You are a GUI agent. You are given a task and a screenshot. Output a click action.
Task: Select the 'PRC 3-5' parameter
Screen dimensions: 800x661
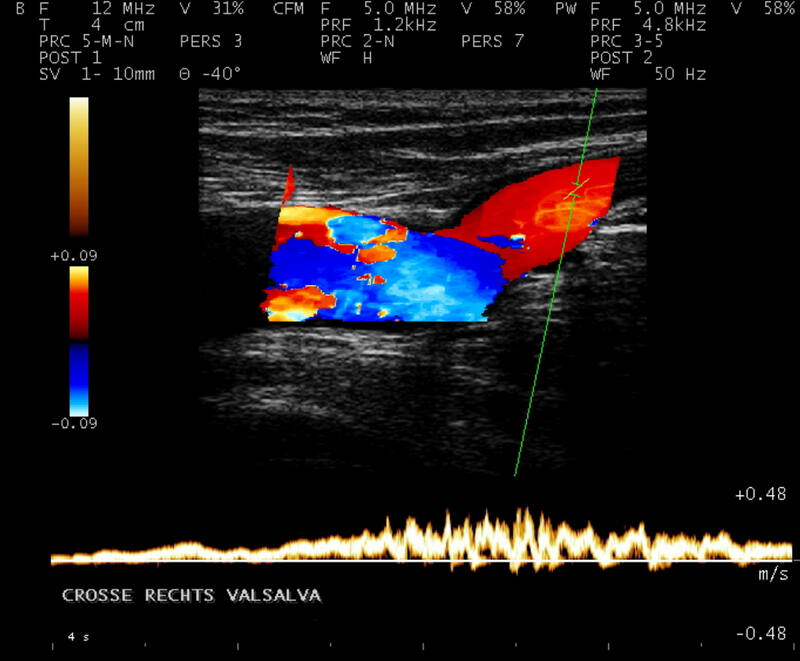coord(627,41)
